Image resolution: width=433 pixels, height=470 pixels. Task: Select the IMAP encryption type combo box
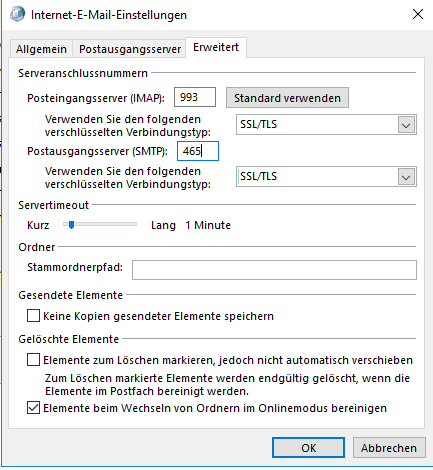(x=326, y=125)
